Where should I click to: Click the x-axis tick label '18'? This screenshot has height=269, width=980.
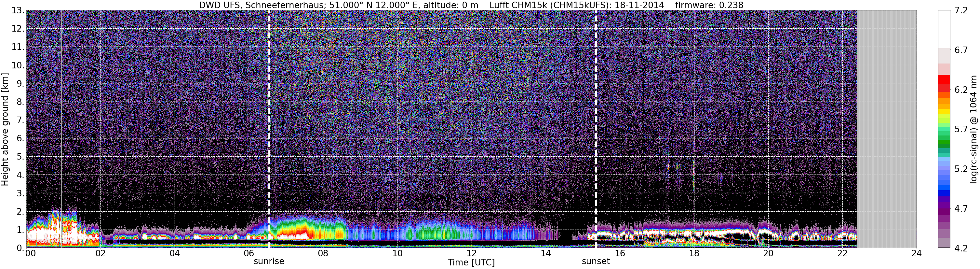pyautogui.click(x=694, y=253)
